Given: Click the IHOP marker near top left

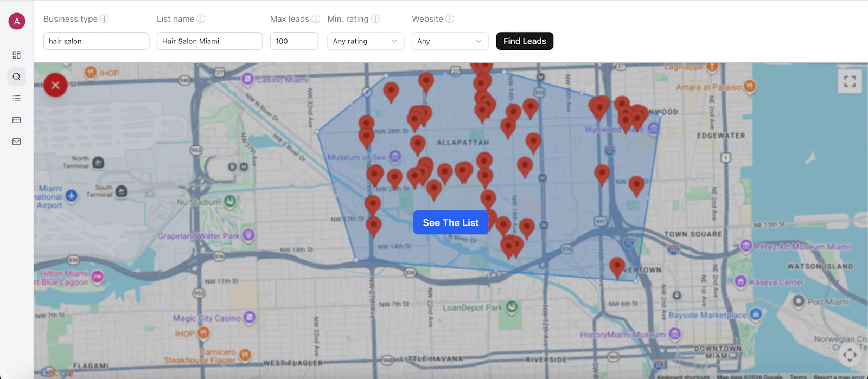Looking at the screenshot, I should (91, 72).
